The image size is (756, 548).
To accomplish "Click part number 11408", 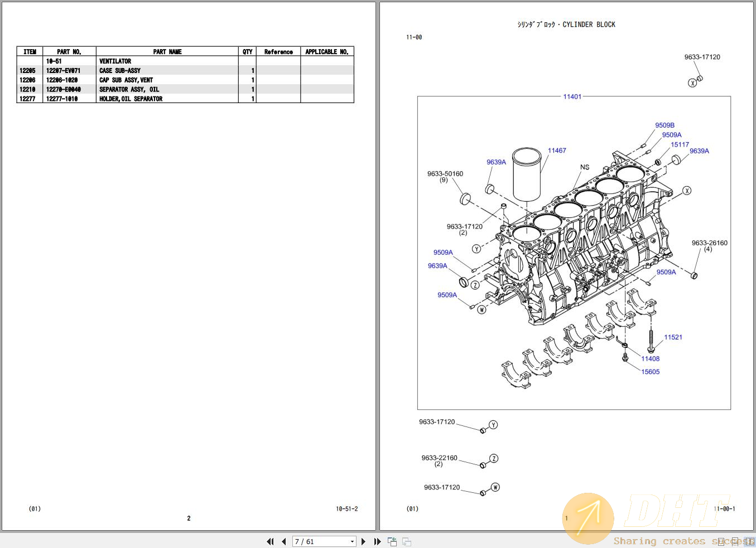I will 651,359.
